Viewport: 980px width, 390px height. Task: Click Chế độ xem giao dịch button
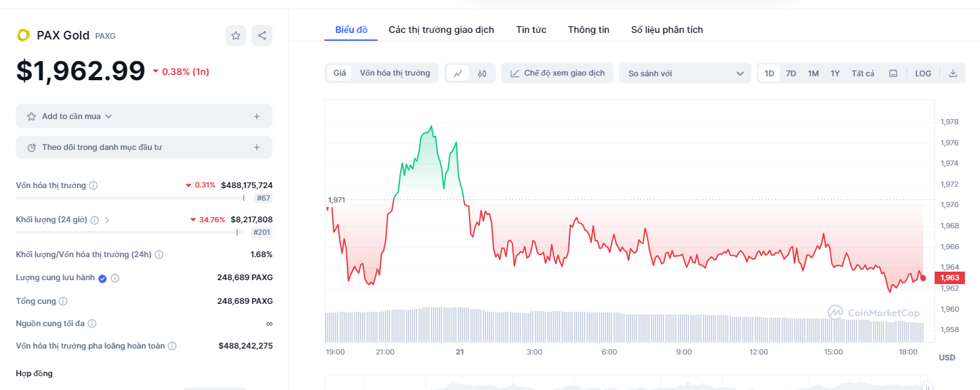[558, 73]
